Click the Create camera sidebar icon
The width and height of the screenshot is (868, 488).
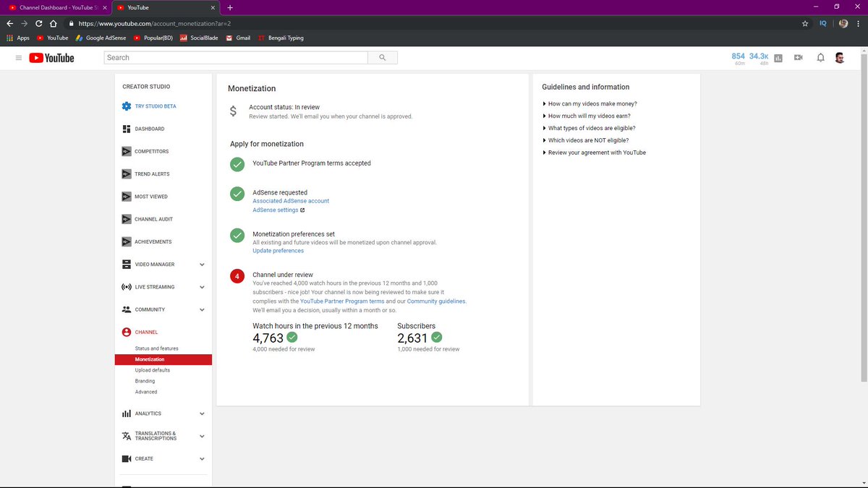127,458
